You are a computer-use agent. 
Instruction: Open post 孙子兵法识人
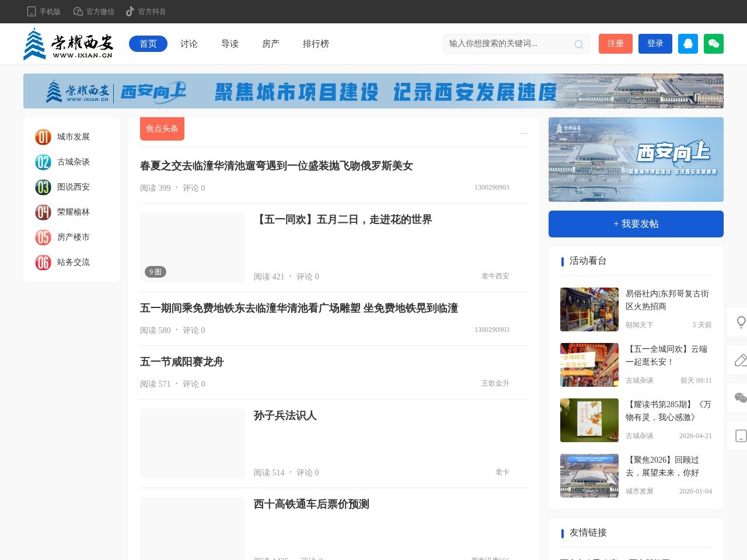tap(285, 416)
